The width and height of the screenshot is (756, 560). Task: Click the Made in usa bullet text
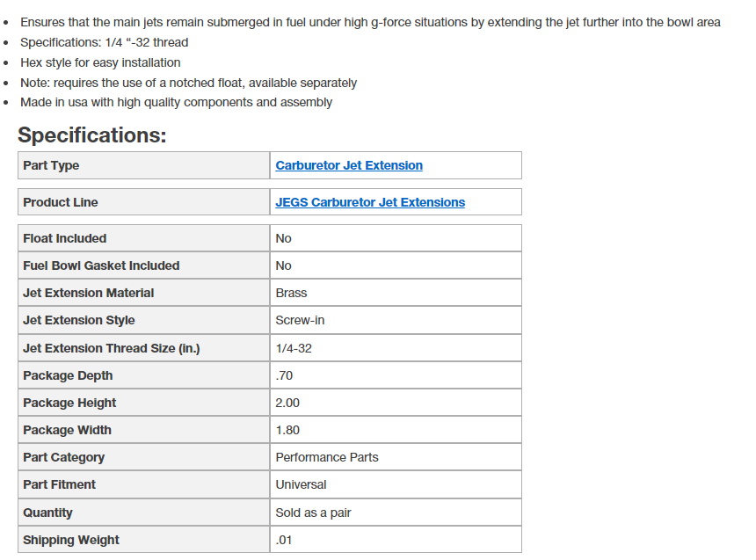(x=176, y=102)
